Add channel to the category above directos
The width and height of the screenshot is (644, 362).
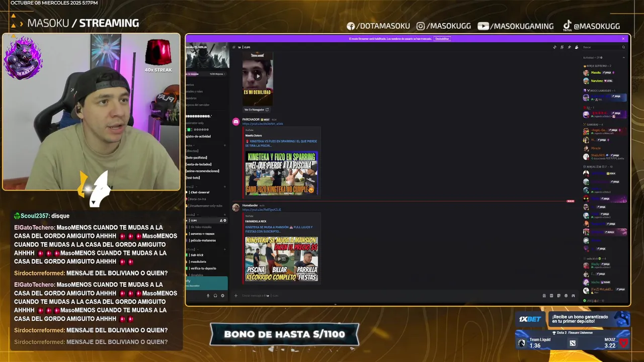coord(225,145)
